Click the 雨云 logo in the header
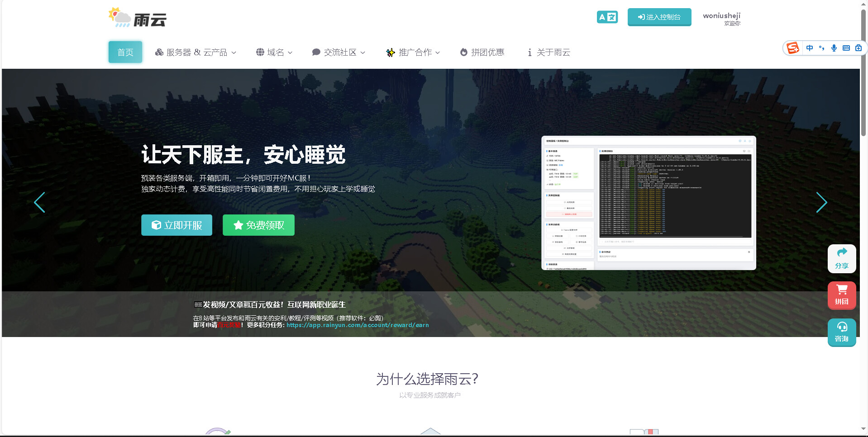Image resolution: width=868 pixels, height=437 pixels. tap(138, 18)
